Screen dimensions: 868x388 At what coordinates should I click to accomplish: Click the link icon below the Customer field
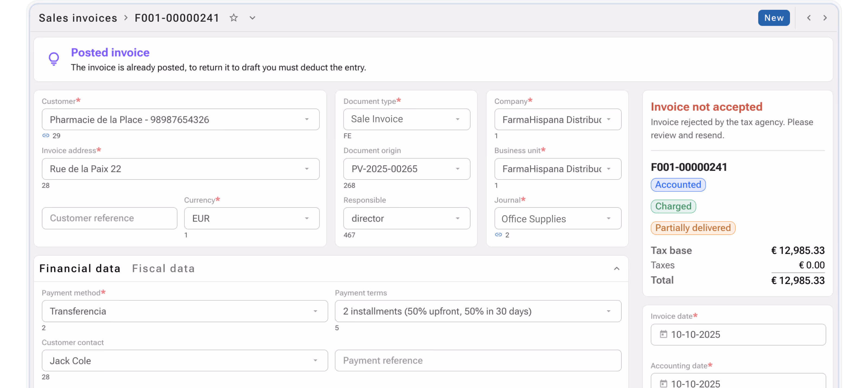[x=46, y=136]
